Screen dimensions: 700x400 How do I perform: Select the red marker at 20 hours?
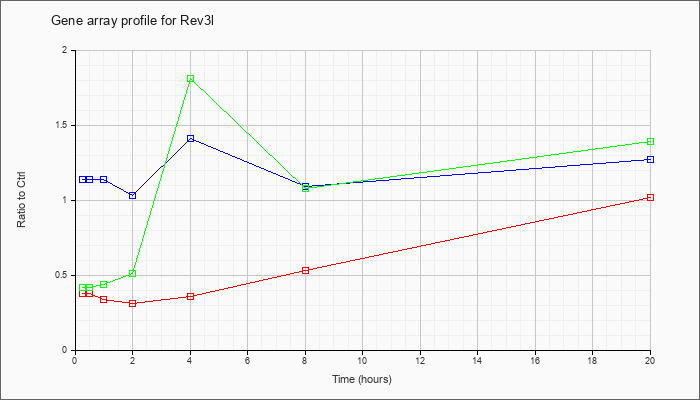tap(650, 197)
